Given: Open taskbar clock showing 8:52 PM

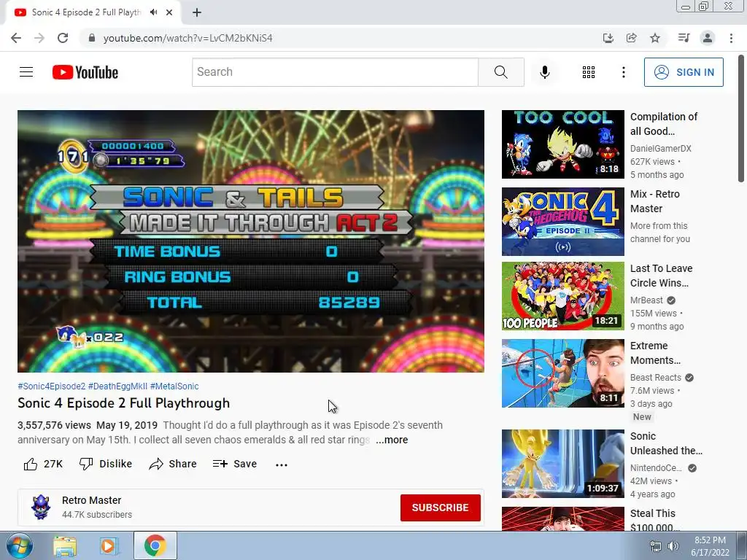Looking at the screenshot, I should coord(710,546).
